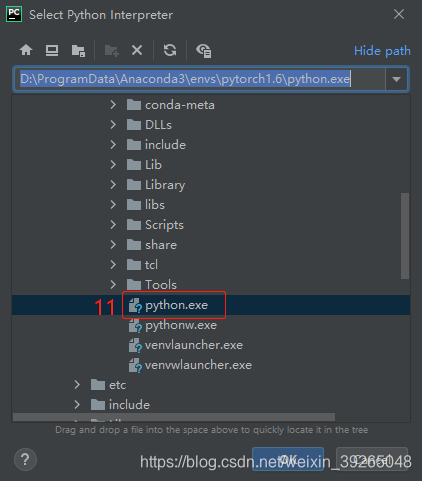Screen dimensions: 422x481
Task: Click the venvlauncher.exe file icon
Action: click(135, 345)
